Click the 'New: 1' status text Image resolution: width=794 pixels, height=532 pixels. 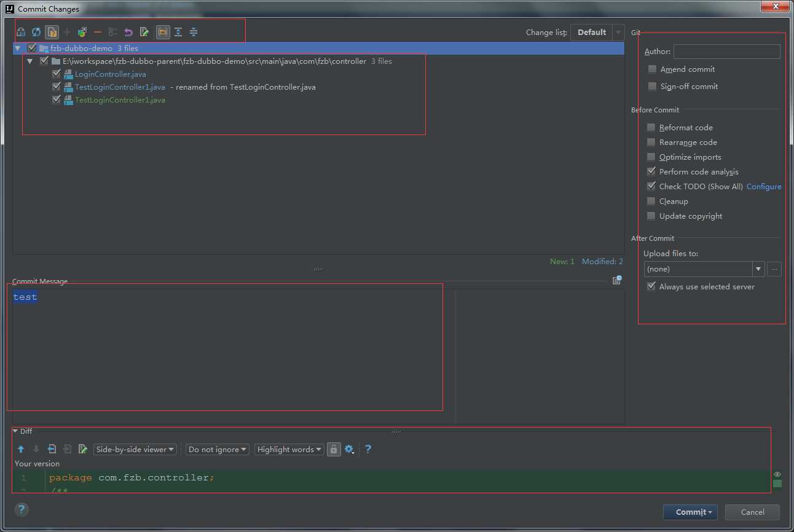click(562, 261)
